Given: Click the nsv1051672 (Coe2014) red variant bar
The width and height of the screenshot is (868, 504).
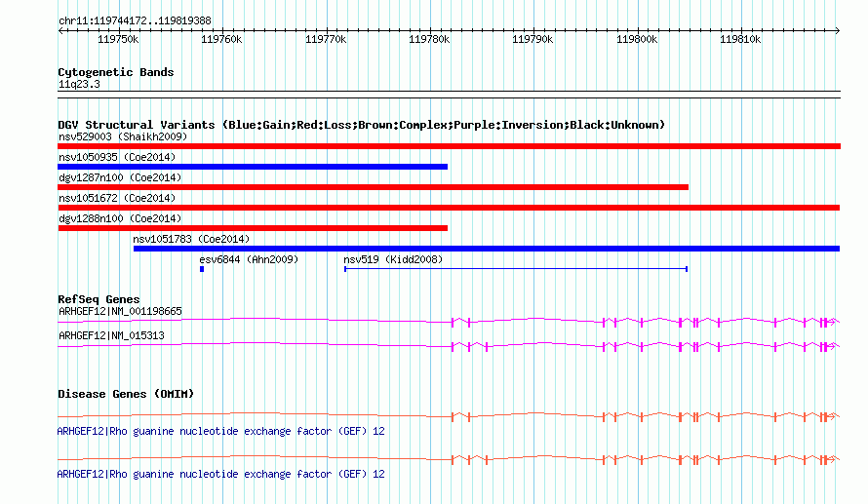Looking at the screenshot, I should 449,208.
